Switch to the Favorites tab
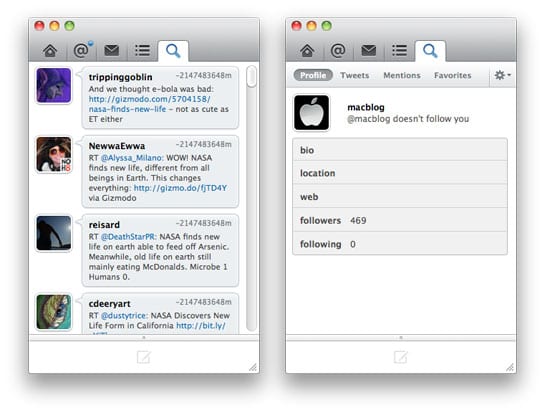 click(452, 75)
